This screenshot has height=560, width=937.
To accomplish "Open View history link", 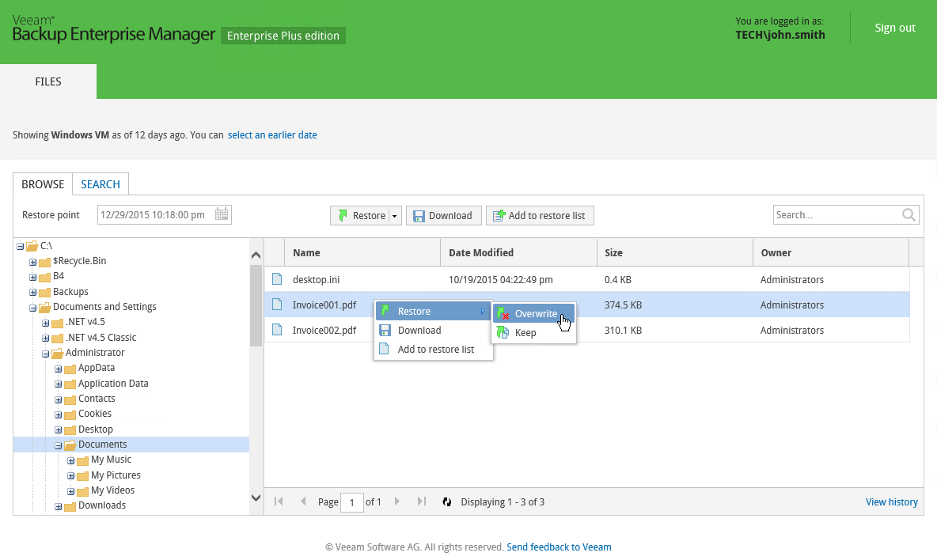I will coord(892,502).
